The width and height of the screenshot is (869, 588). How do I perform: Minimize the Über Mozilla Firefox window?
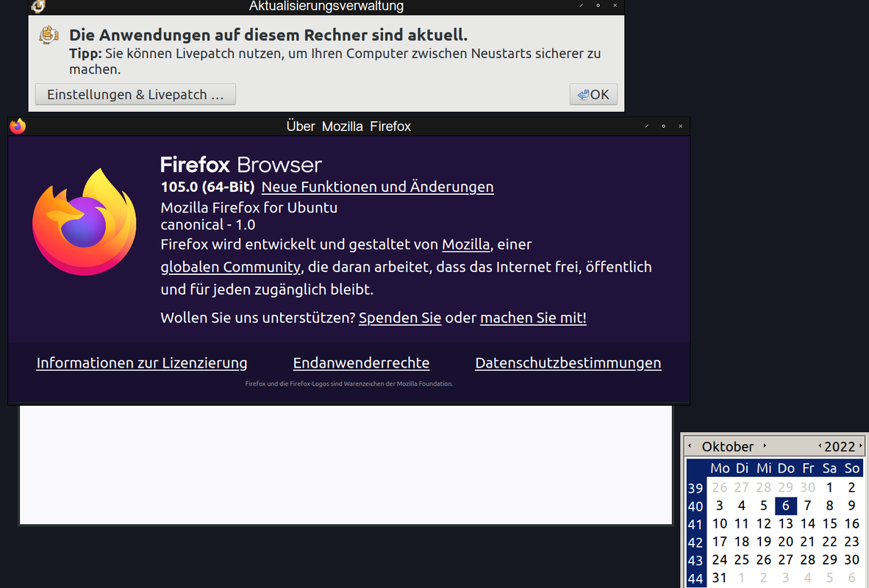point(646,126)
